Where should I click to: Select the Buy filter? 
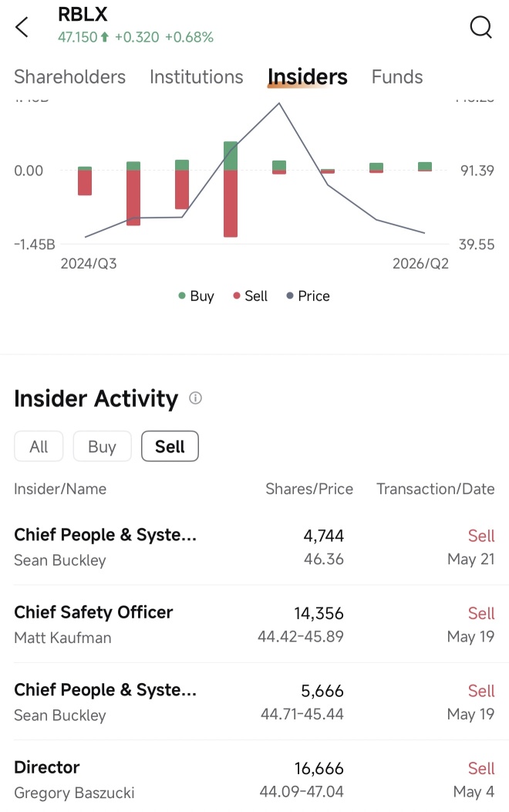pyautogui.click(x=102, y=446)
